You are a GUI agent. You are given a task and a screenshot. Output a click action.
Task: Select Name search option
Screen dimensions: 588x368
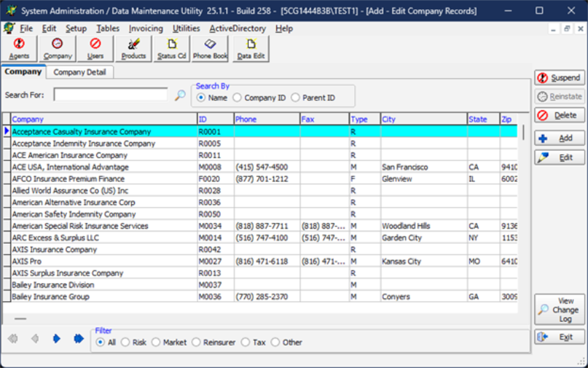coord(212,98)
